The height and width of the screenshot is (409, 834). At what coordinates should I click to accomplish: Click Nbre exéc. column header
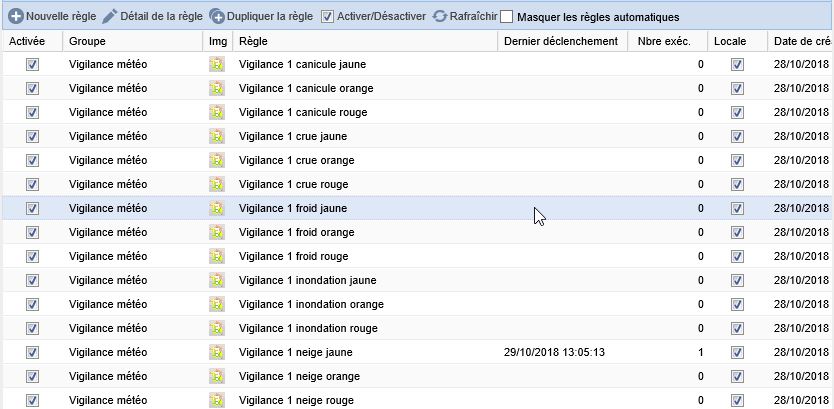pos(667,41)
